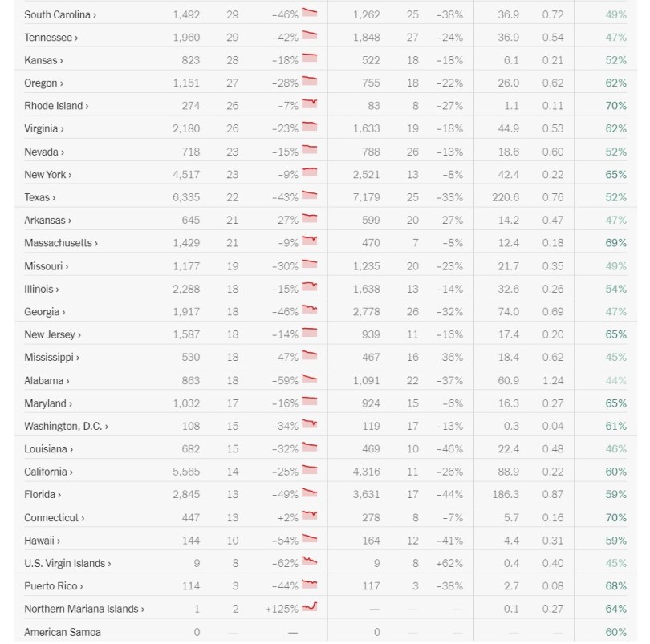This screenshot has height=644, width=650.
Task: Click the Northern Mariana Islands trend sparkline
Action: pyautogui.click(x=310, y=607)
